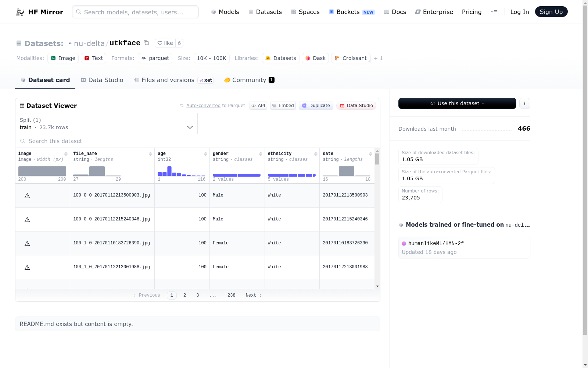Filter by the Image modality tag
This screenshot has width=588, height=368.
point(63,58)
